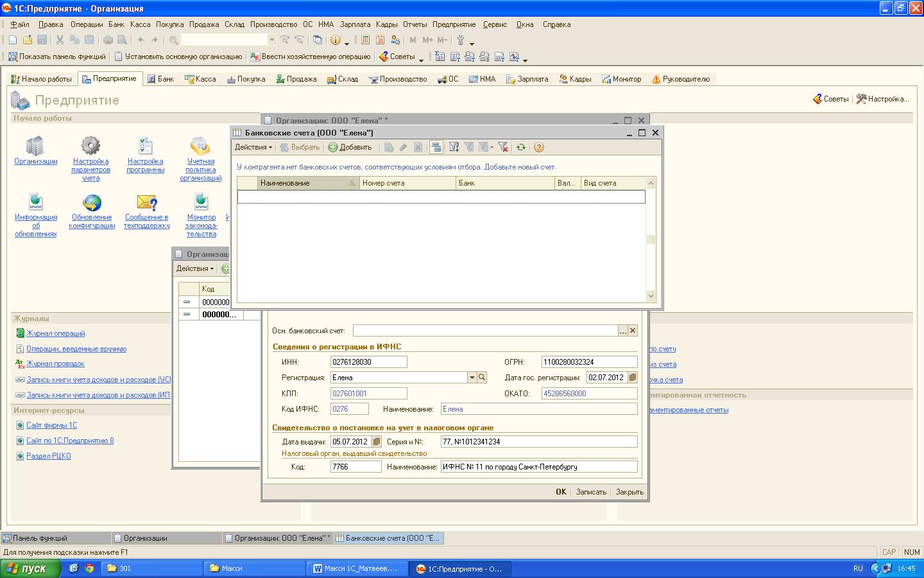Image resolution: width=924 pixels, height=578 pixels.
Task: Toggle hierarchical view in bank accounts toolbar
Action: coord(436,147)
